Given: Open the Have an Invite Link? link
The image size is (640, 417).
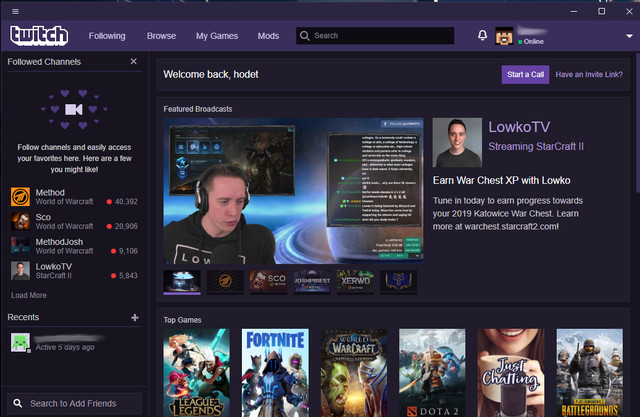Looking at the screenshot, I should point(589,75).
